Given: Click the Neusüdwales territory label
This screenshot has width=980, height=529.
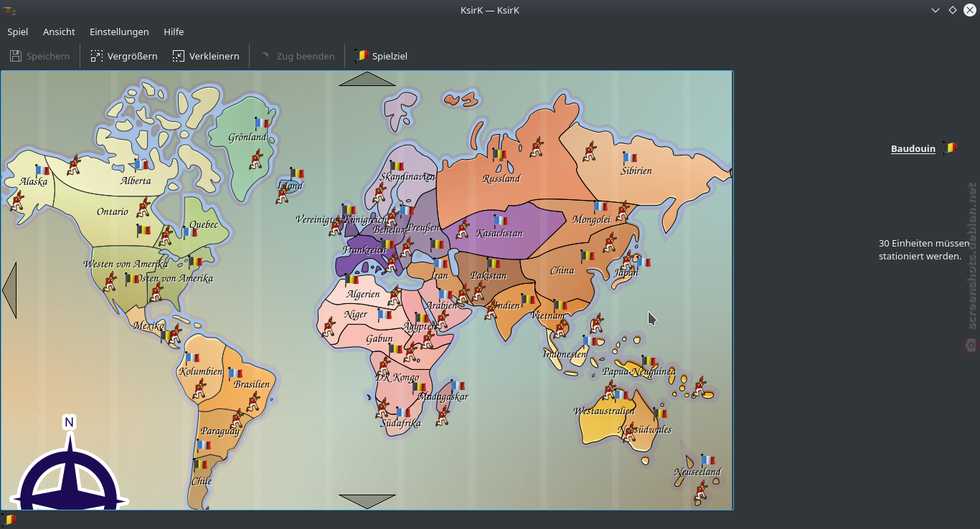Looking at the screenshot, I should click(x=646, y=429).
